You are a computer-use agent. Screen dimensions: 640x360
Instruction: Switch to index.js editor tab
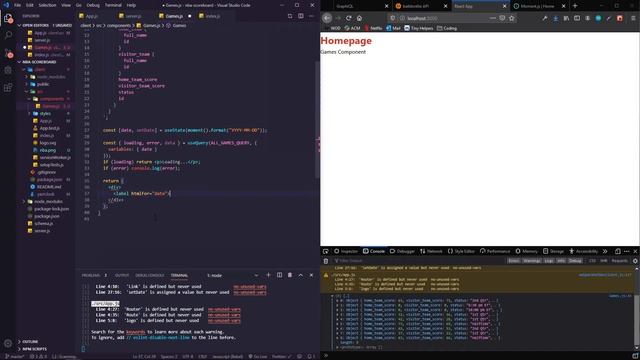[212, 16]
